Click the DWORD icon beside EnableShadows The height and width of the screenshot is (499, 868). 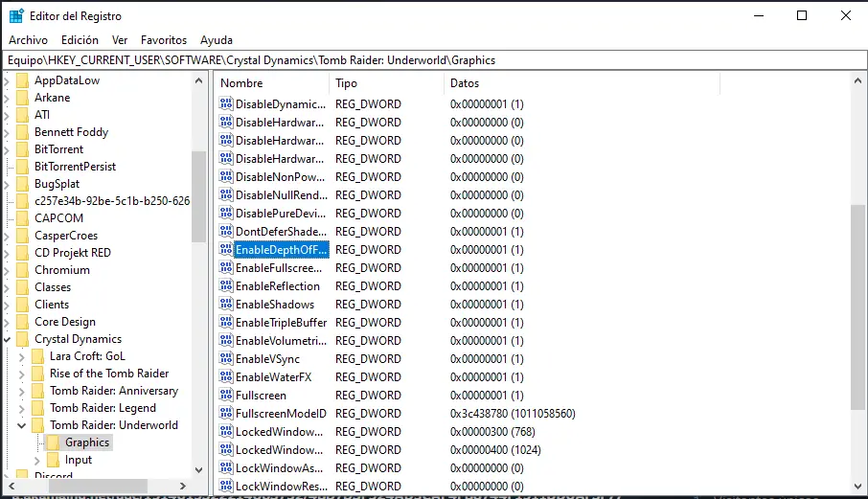click(x=226, y=305)
